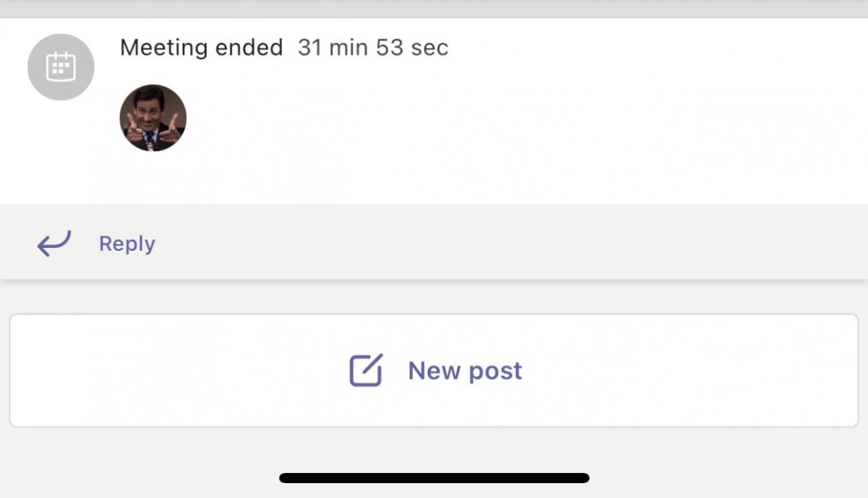Click the Reply text label
Viewport: 868px width, 498px height.
click(x=127, y=243)
